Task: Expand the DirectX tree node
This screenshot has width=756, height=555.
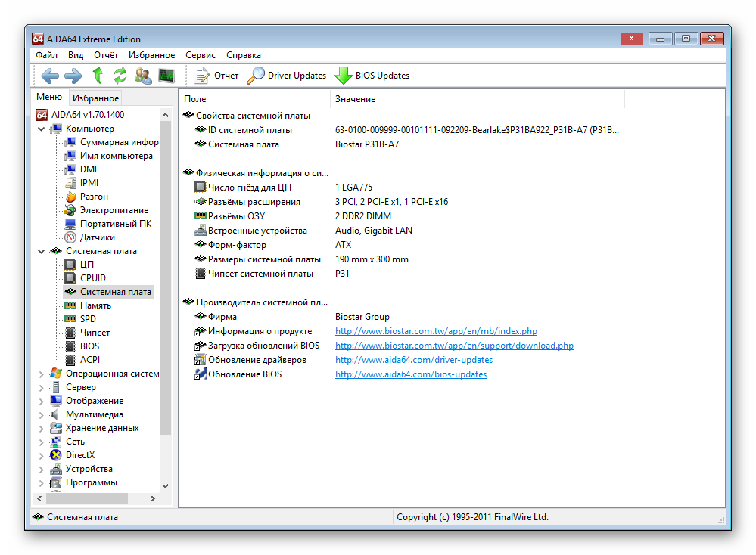Action: [41, 455]
